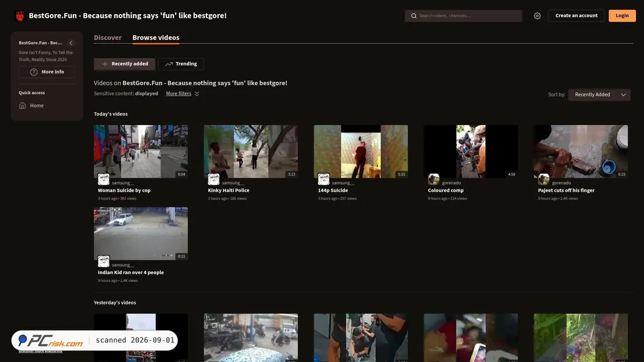Click the question mark icon beside More info

34,72
